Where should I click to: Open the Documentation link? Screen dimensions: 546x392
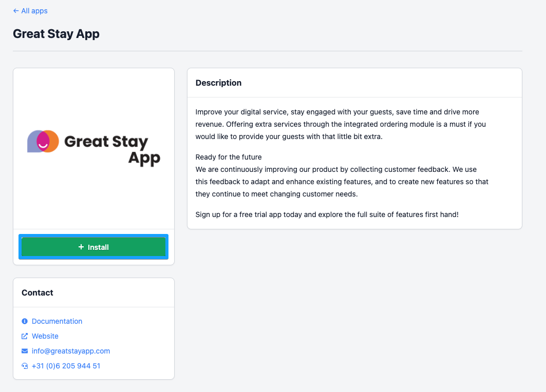tap(57, 321)
